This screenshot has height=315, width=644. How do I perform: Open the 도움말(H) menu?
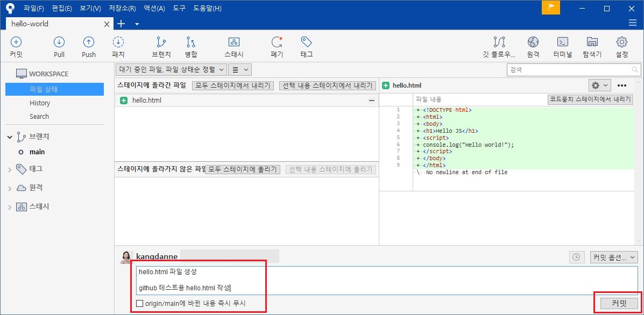tap(208, 8)
